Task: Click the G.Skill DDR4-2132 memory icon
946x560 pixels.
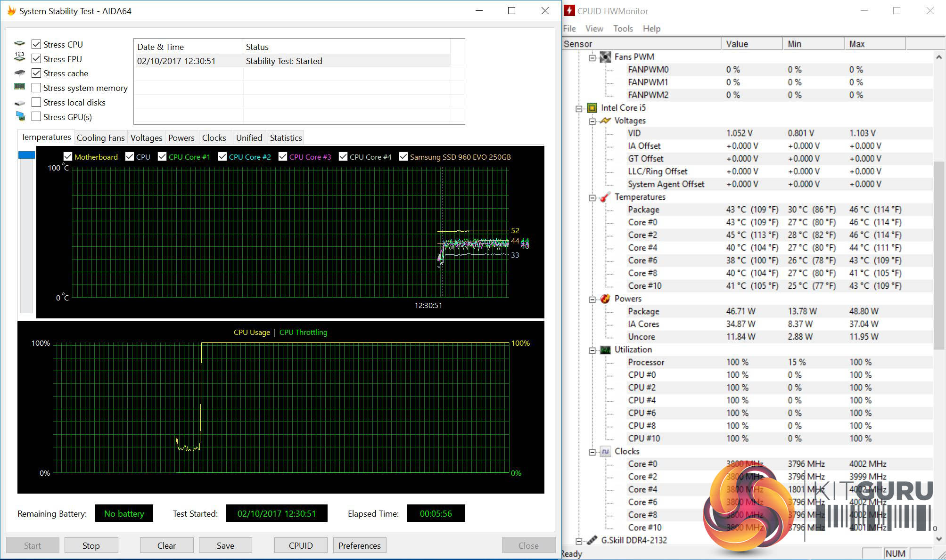Action: (592, 540)
